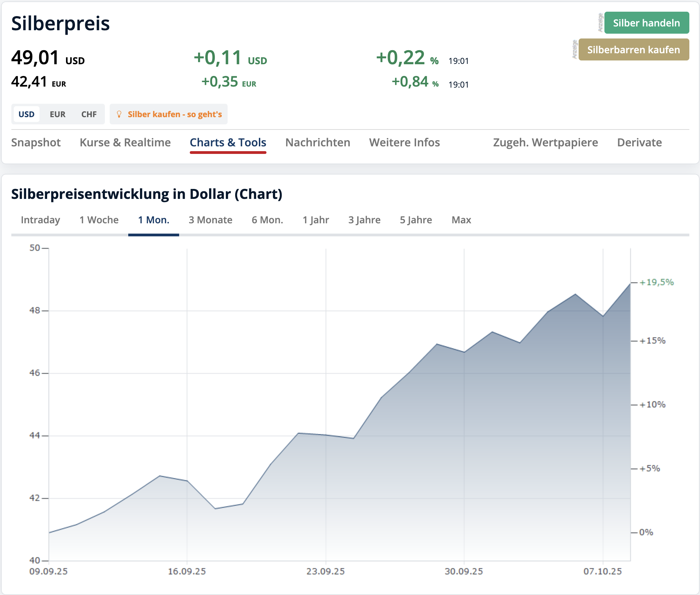Viewport: 700px width, 595px height.
Task: Choose the 3 Monate chart range
Action: pyautogui.click(x=210, y=220)
